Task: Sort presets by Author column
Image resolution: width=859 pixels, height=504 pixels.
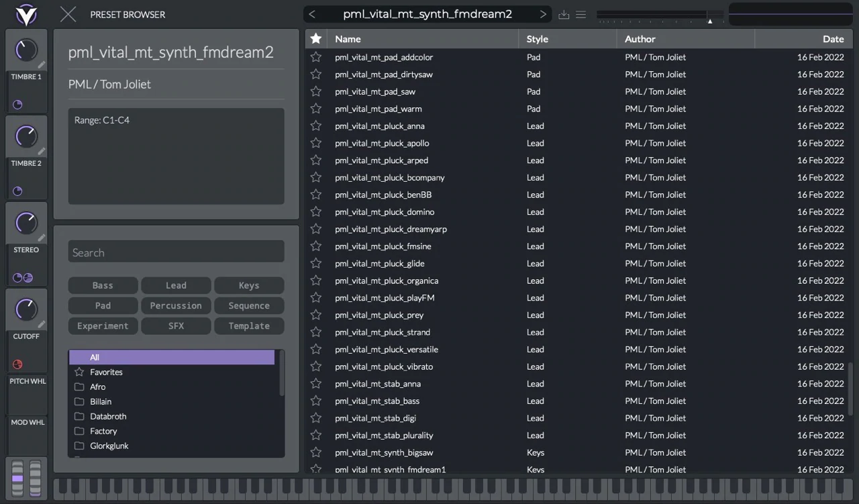Action: [x=685, y=39]
